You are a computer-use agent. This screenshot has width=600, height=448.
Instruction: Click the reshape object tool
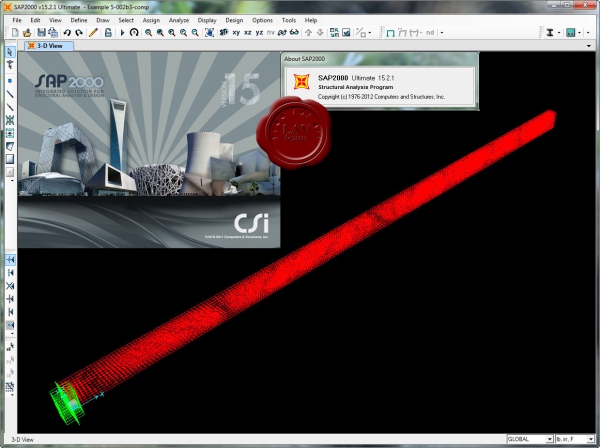coord(10,65)
